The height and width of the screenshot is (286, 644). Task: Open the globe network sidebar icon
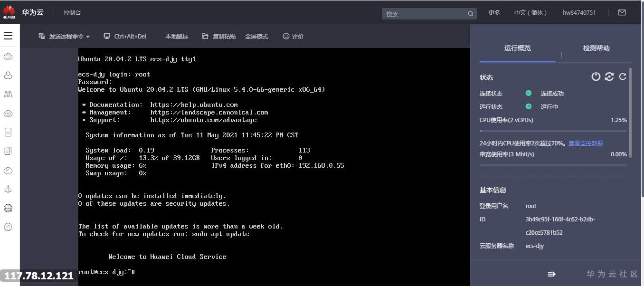(8, 208)
